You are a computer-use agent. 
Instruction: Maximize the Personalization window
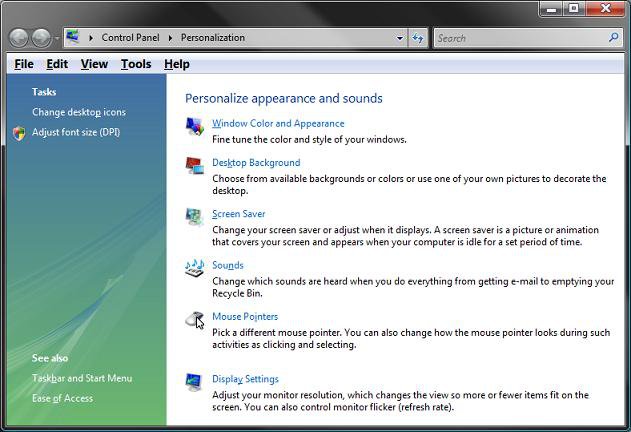coord(574,9)
